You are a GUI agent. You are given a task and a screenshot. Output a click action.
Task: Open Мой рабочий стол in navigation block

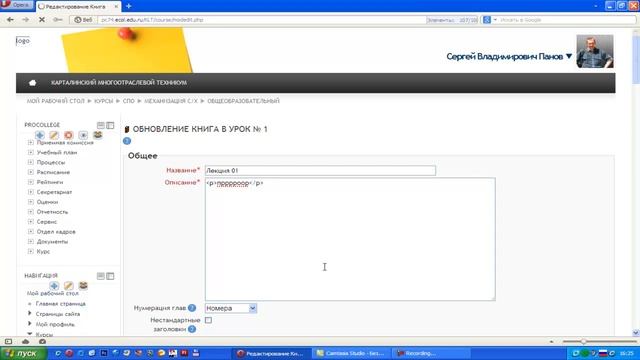pos(53,293)
